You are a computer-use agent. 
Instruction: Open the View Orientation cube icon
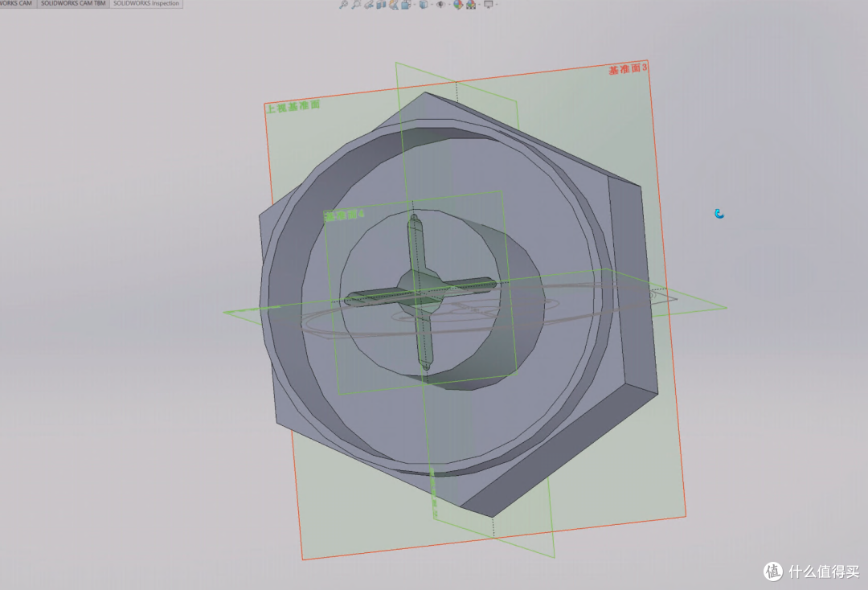(x=407, y=5)
